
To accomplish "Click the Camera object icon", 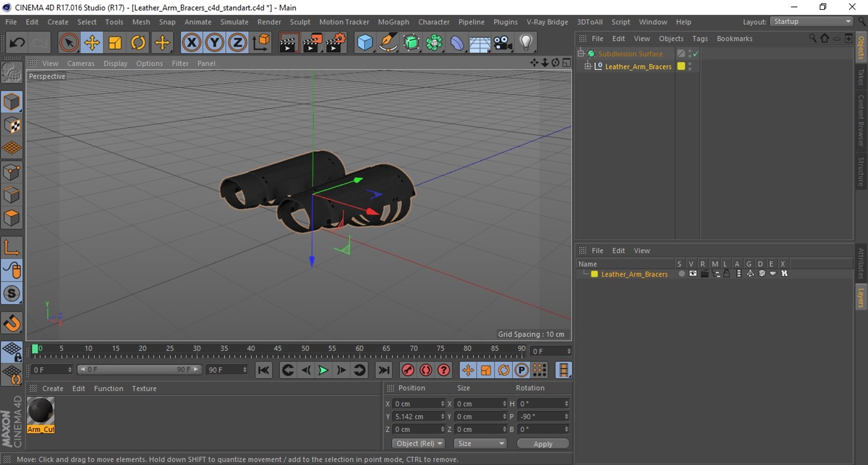I will click(x=502, y=43).
